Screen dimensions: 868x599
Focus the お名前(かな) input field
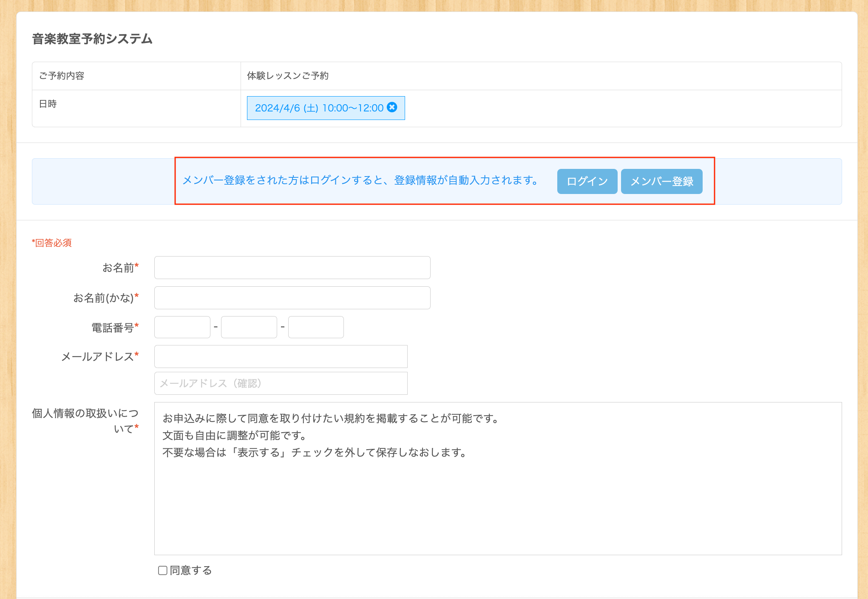(292, 298)
